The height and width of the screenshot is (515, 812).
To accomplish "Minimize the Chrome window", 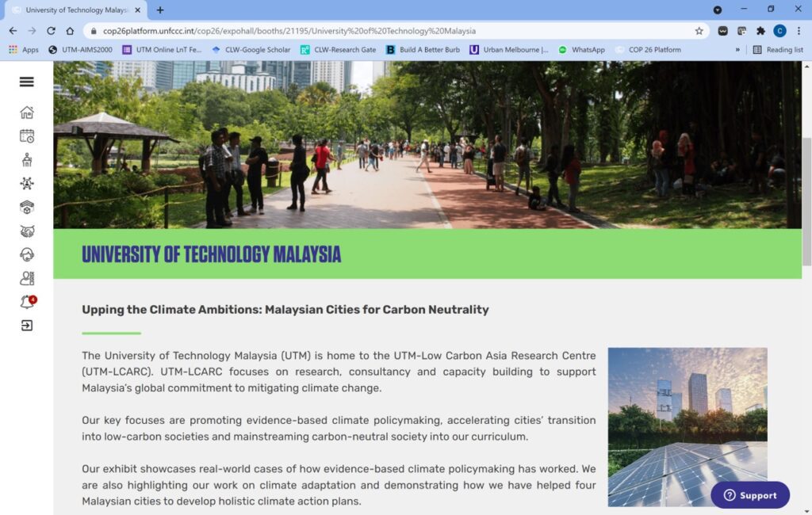I will coord(744,10).
